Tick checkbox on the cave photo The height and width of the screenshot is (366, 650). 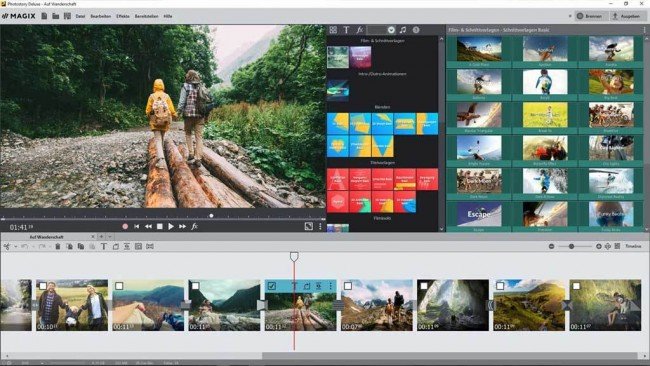pos(424,286)
